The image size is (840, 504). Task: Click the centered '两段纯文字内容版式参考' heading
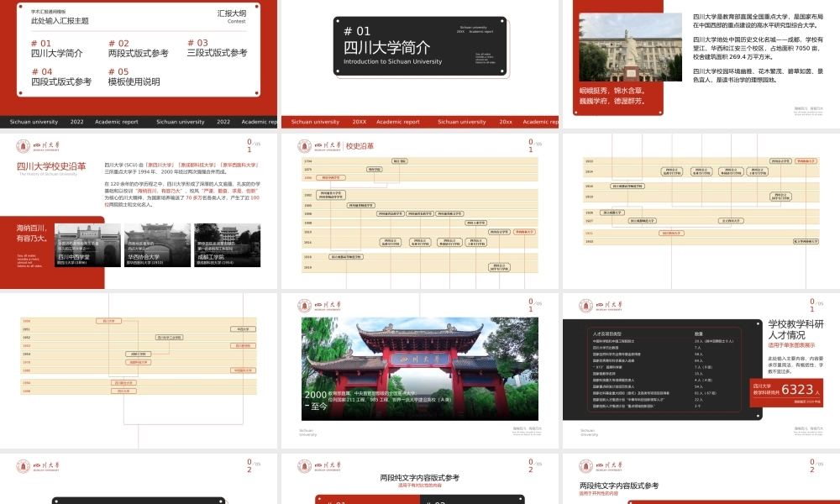419,477
